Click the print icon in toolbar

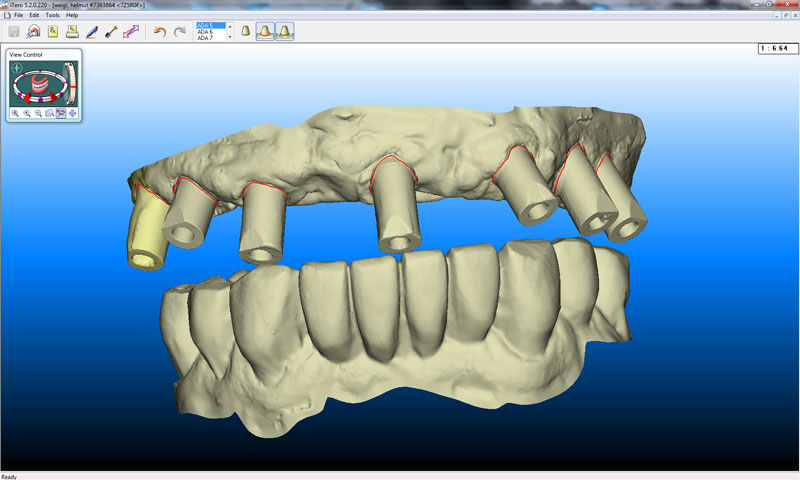(x=72, y=32)
